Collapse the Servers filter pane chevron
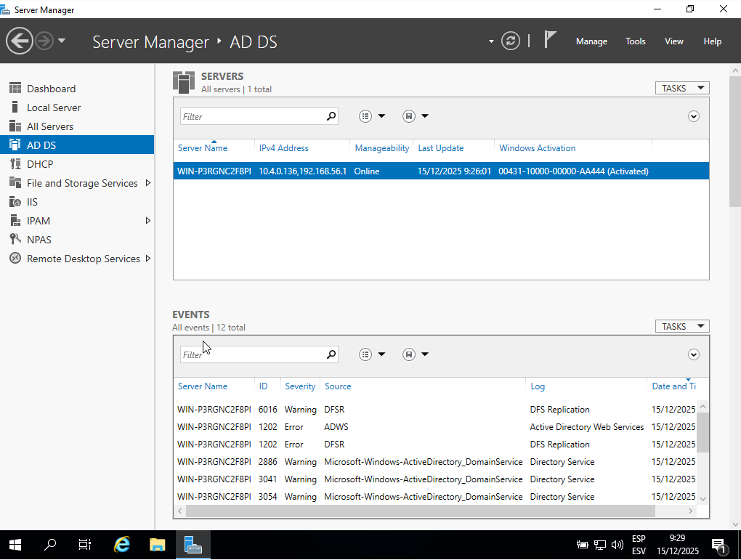This screenshot has height=560, width=741. point(693,116)
